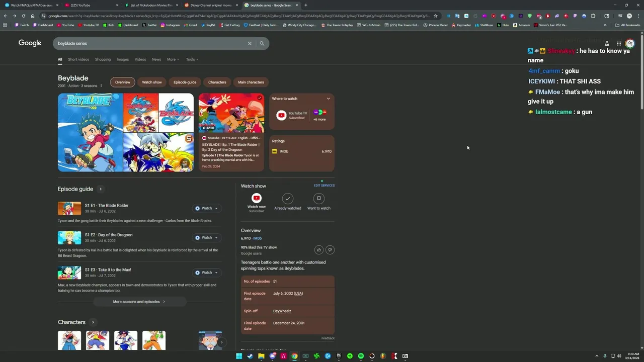Open the BeyWheelz spin-off link

[x=282, y=311]
